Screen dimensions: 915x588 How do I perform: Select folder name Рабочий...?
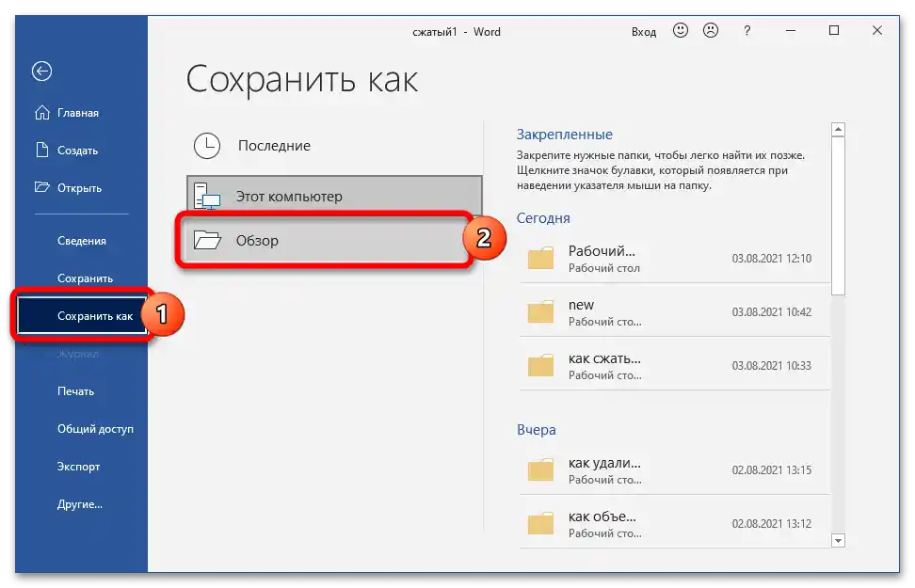pyautogui.click(x=602, y=251)
